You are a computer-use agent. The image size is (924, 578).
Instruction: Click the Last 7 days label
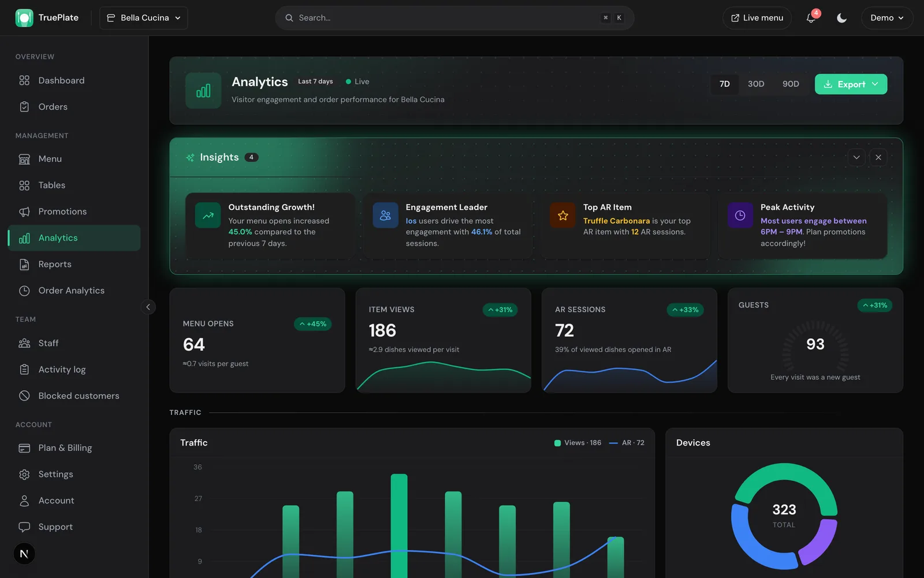(x=315, y=81)
